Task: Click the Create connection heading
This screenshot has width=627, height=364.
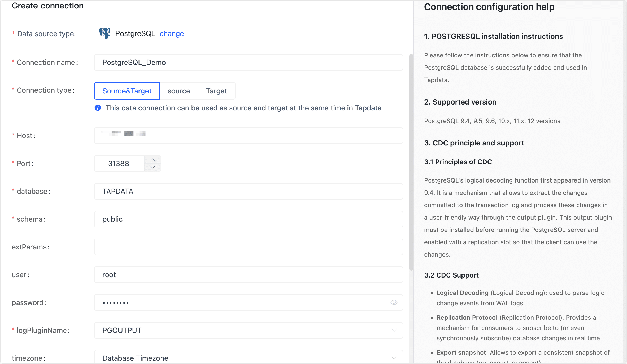Action: coord(48,6)
